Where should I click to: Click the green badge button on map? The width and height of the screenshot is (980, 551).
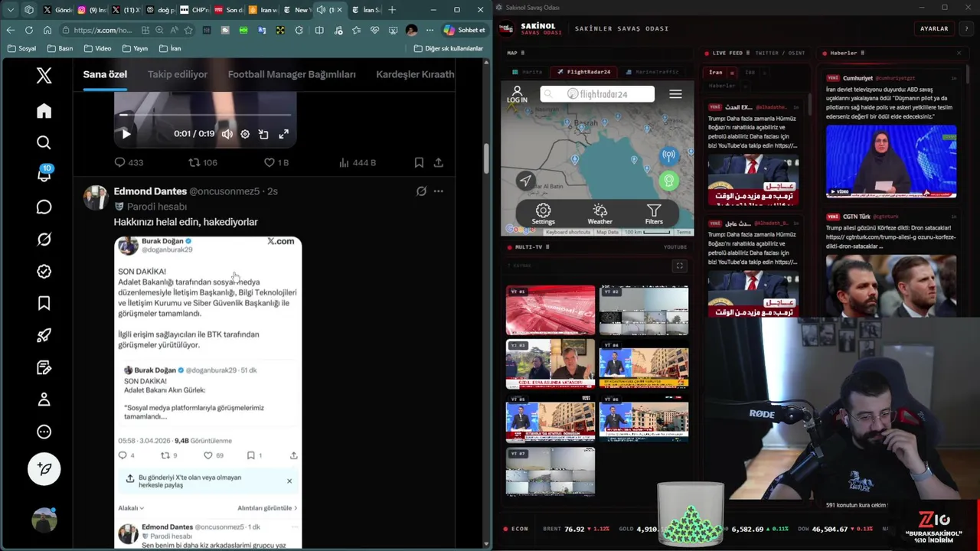668,181
